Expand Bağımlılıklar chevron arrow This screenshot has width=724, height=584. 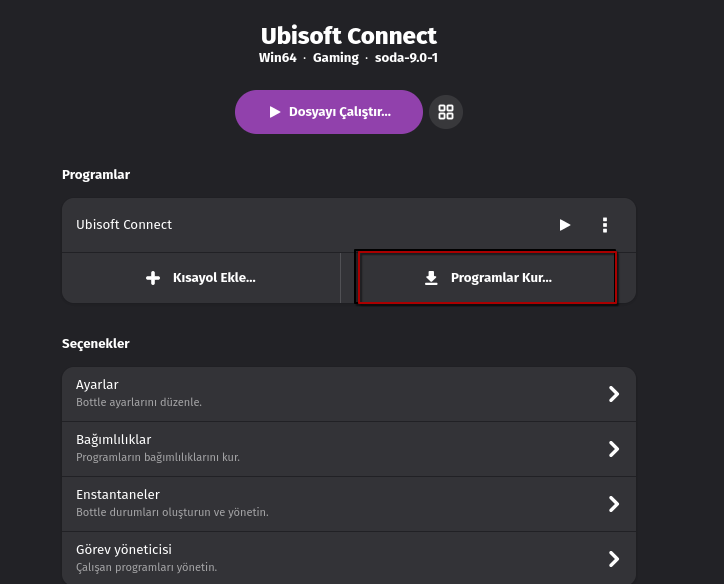coord(614,449)
